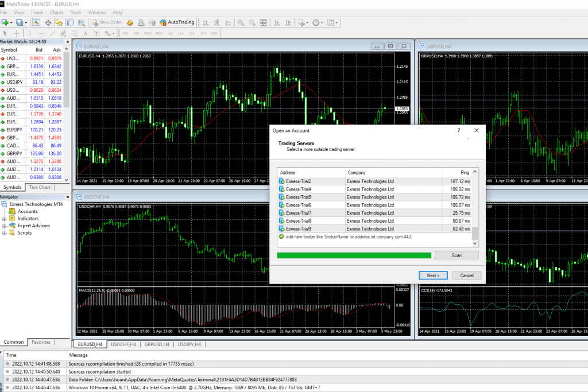Screen dimensions: 588x392
Task: Select the crosshair tool
Action: pyautogui.click(x=17, y=33)
